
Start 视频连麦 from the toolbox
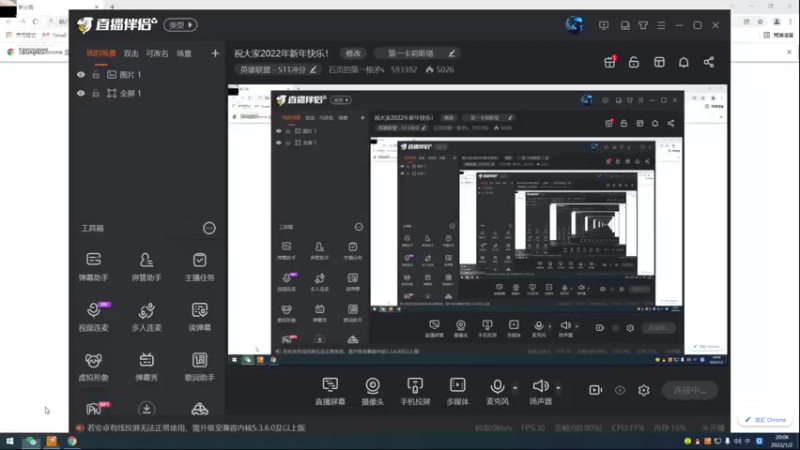click(x=93, y=316)
